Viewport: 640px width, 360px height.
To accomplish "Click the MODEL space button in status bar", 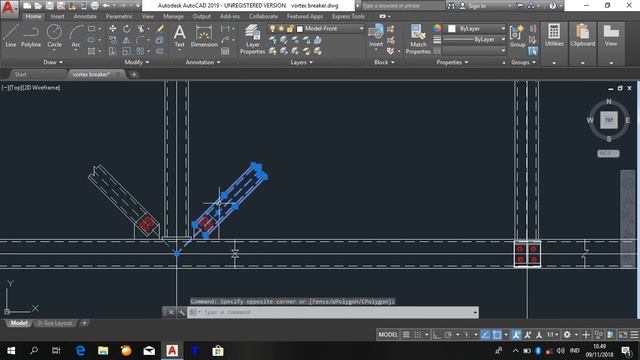I will 388,335.
